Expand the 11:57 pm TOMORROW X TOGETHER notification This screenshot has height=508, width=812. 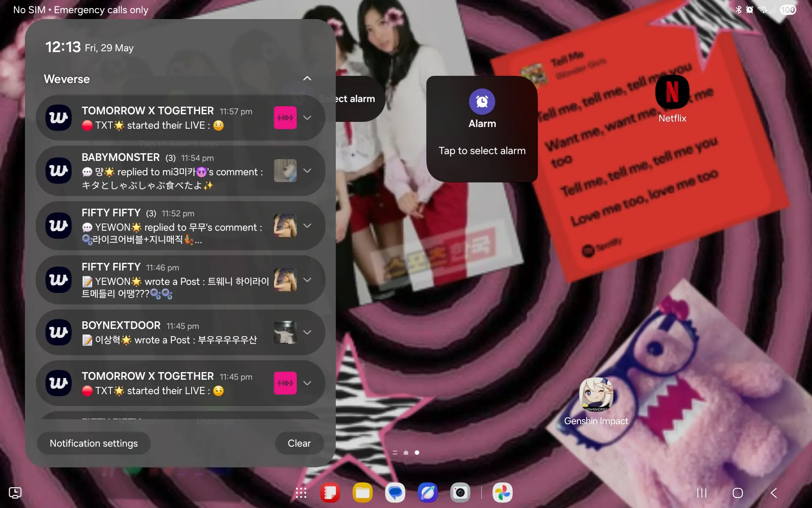[307, 118]
